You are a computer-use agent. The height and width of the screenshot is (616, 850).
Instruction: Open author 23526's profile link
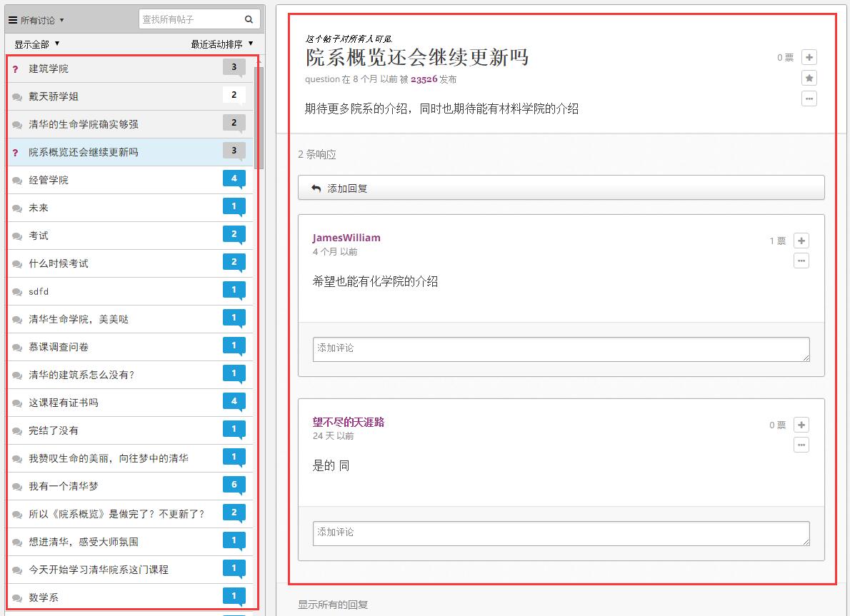(x=424, y=79)
